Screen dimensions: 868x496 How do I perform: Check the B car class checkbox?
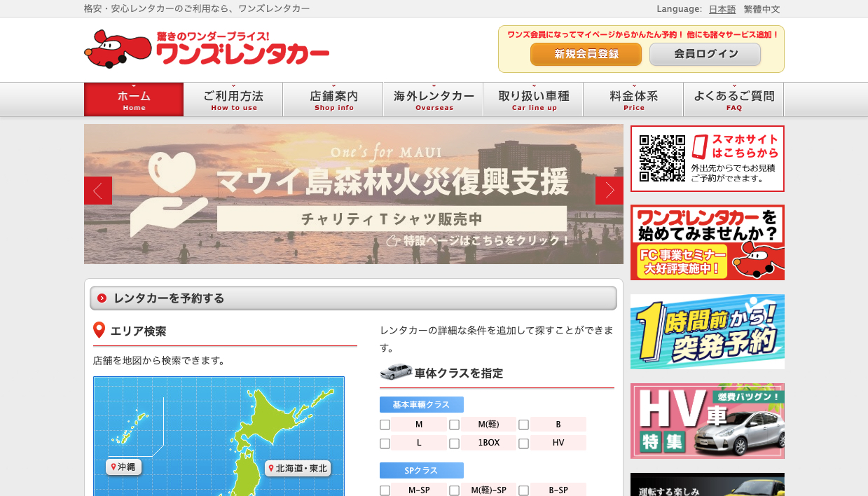(523, 425)
